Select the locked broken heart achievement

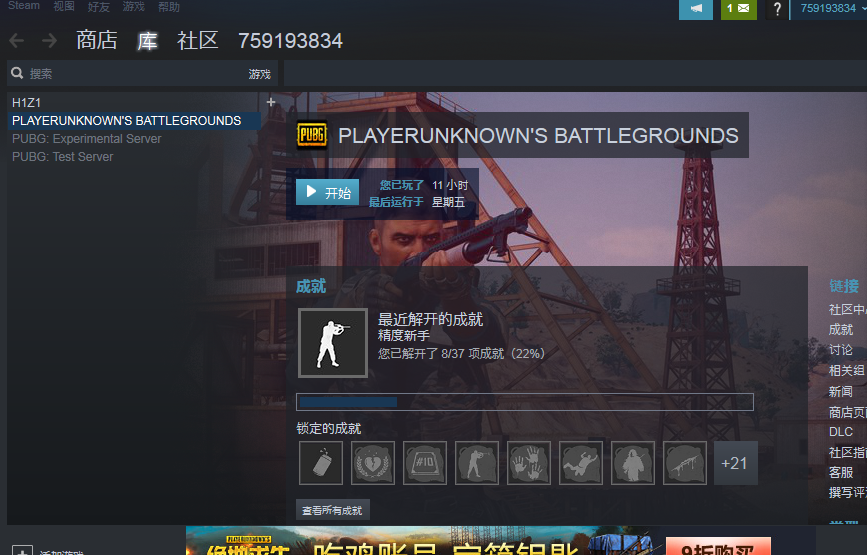point(373,463)
